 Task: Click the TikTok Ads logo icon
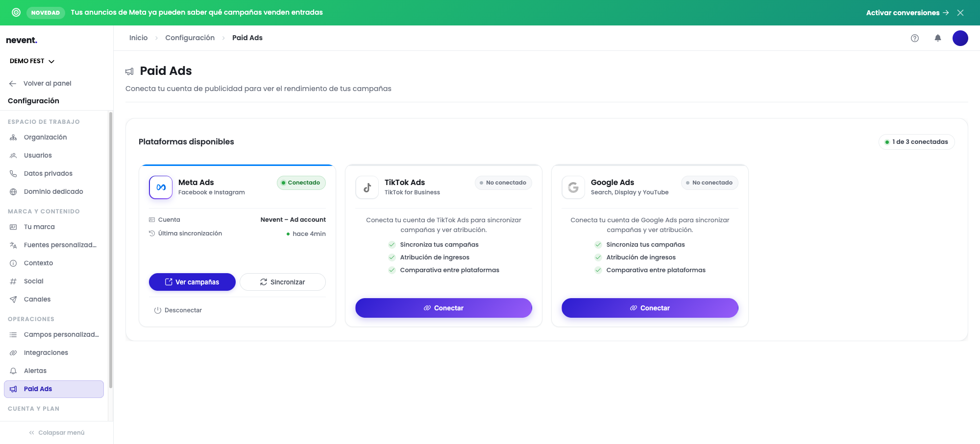coord(367,187)
